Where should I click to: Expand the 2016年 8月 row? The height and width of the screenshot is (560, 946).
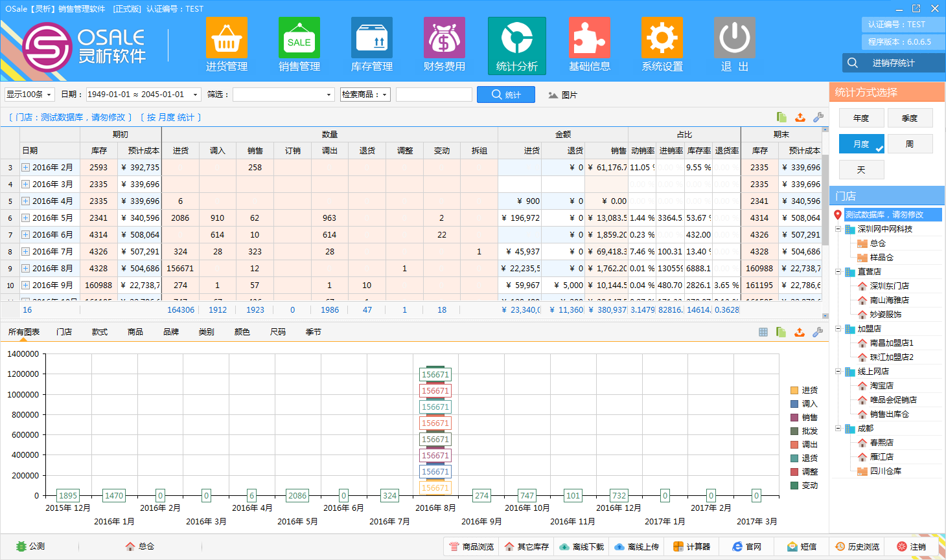[25, 268]
